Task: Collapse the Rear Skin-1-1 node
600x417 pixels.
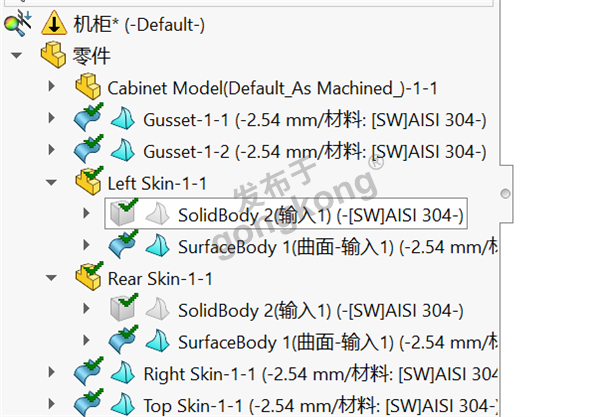Action: 52,278
